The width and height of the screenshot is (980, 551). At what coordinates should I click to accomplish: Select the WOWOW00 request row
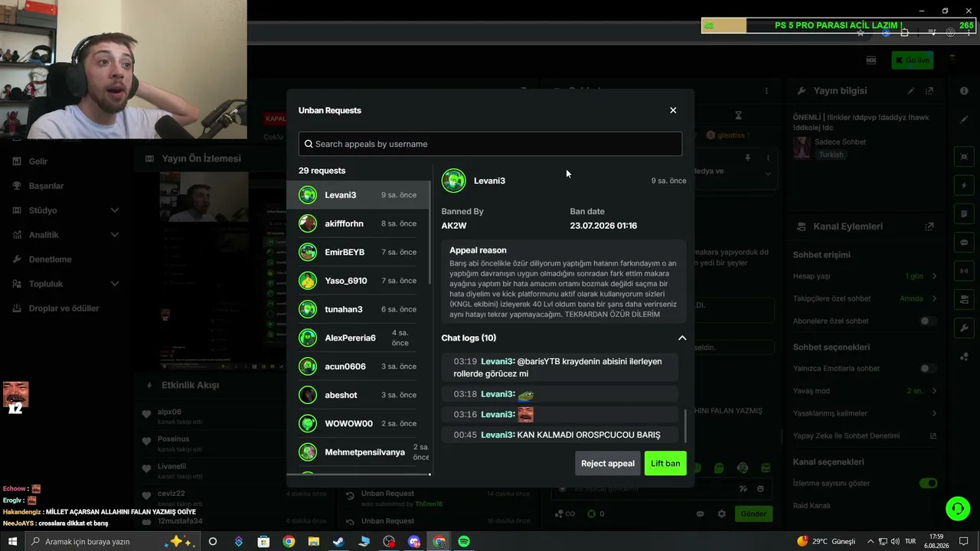[x=358, y=423]
